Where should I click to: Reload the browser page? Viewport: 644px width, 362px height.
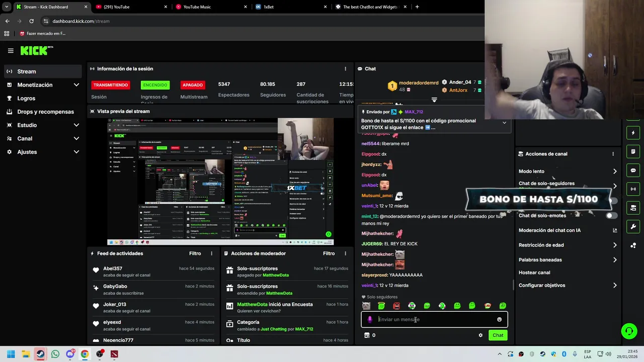coord(31,21)
